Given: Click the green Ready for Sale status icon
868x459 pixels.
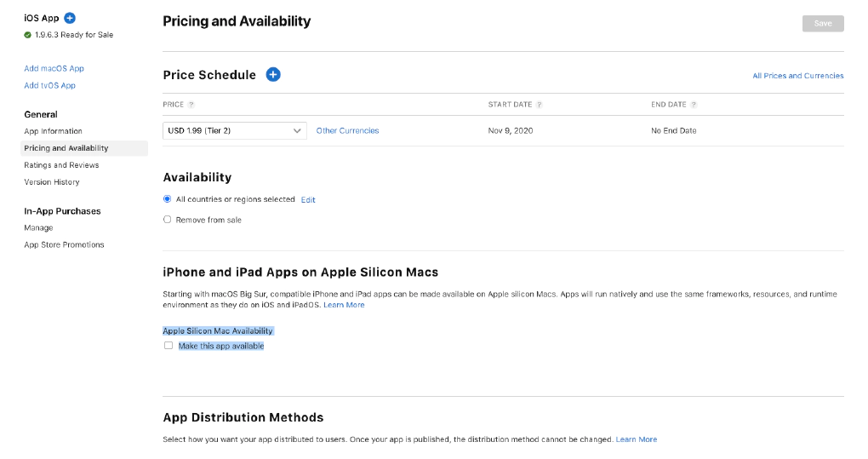Looking at the screenshot, I should pyautogui.click(x=28, y=35).
